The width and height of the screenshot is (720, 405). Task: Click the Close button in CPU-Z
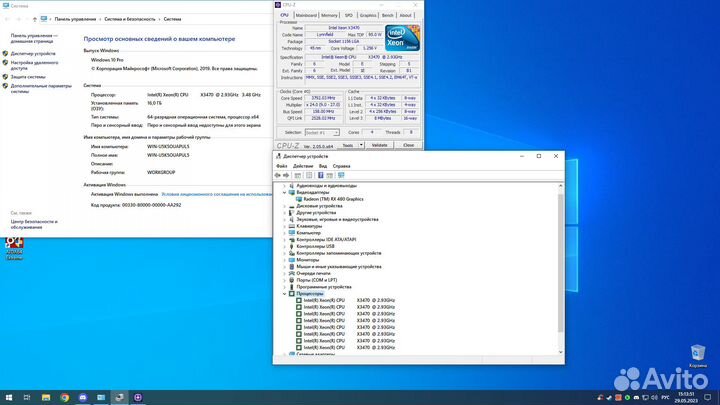[408, 145]
